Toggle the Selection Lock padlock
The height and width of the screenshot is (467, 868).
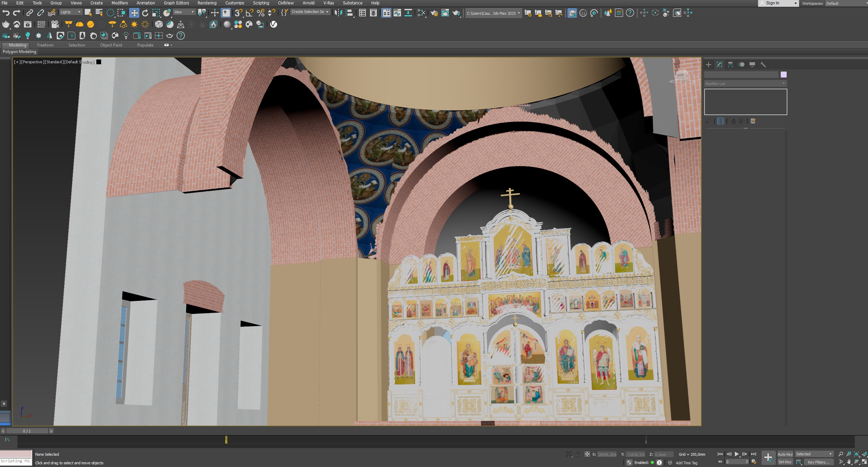click(x=578, y=454)
